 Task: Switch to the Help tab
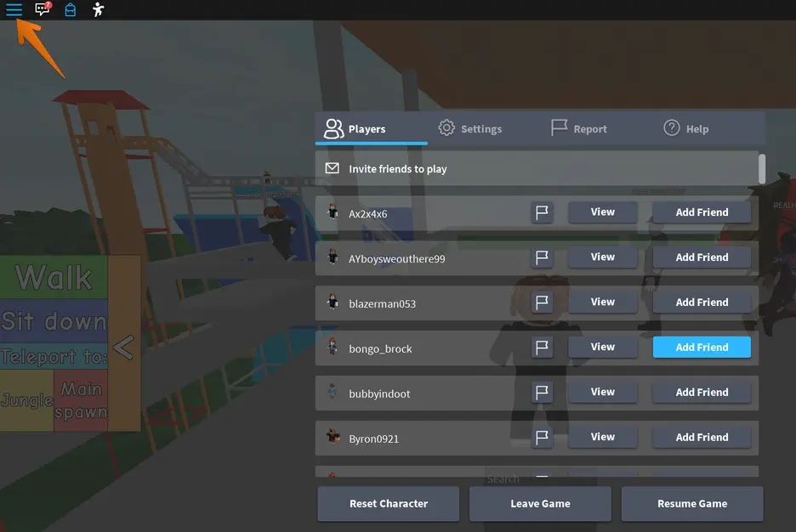685,129
